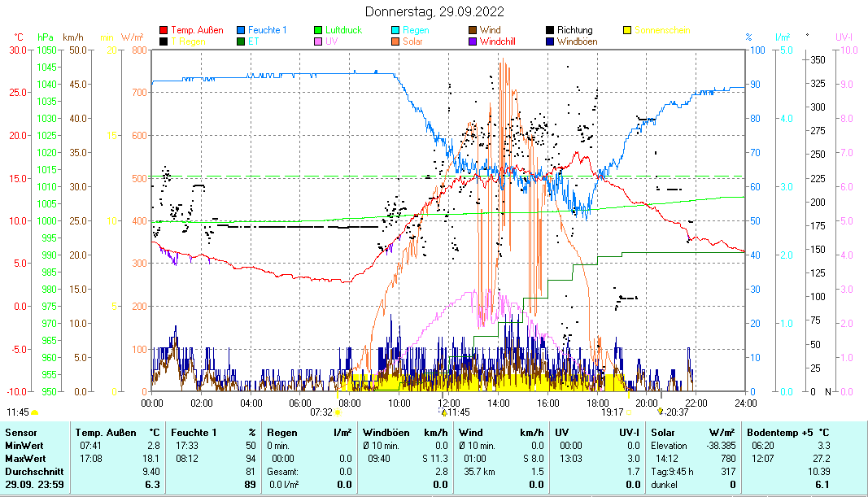Image resolution: width=868 pixels, height=497 pixels.
Task: Click the 12:00 label on time axis
Action: tap(449, 402)
